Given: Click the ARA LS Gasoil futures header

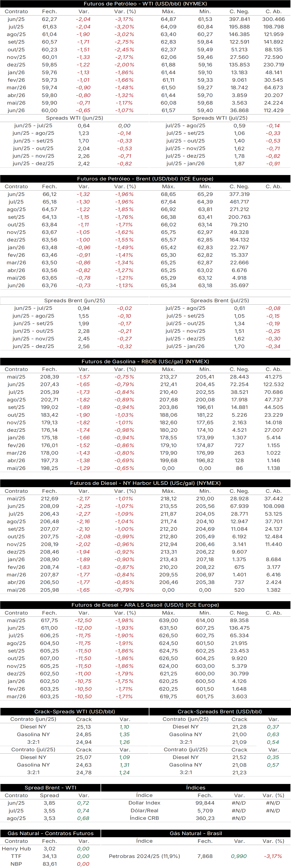Looking at the screenshot, I should click(x=145, y=604).
